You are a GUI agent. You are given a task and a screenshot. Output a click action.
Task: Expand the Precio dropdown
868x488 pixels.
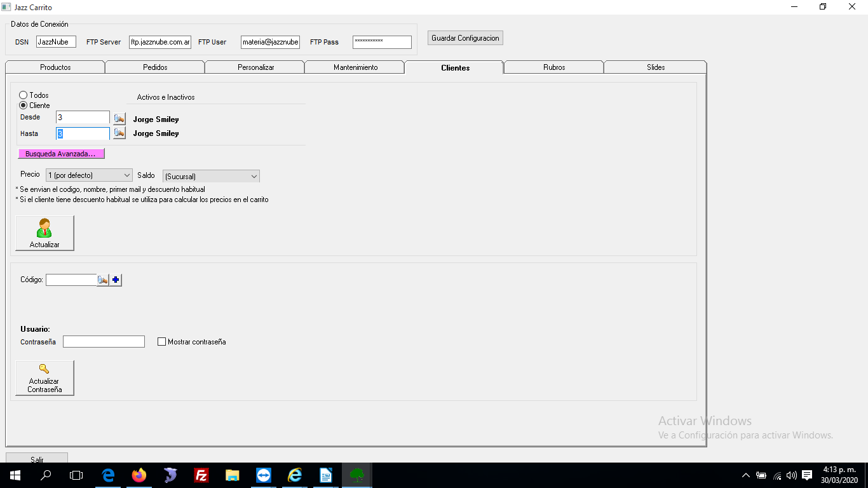point(89,175)
